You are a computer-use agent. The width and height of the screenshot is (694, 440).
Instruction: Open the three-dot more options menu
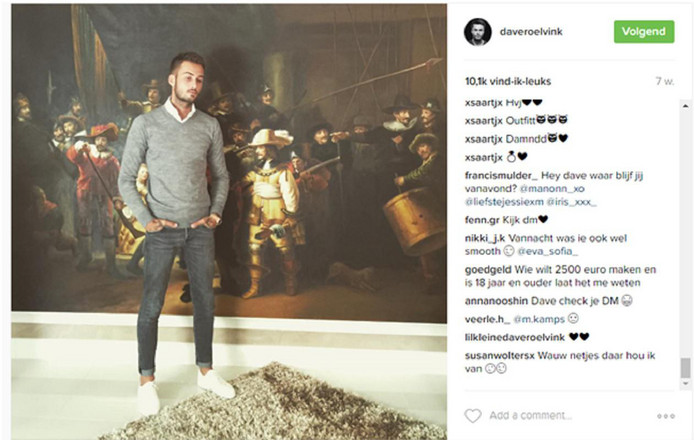[666, 416]
